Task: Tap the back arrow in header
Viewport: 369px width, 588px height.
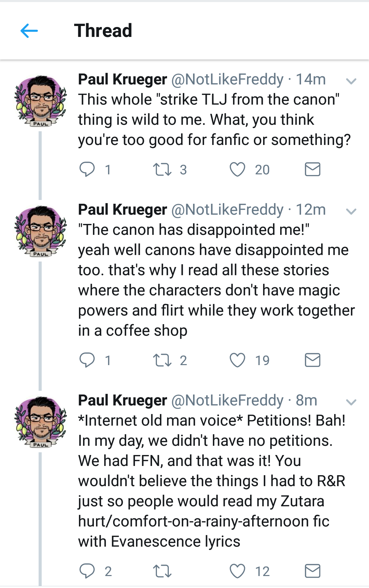Action: pos(29,31)
